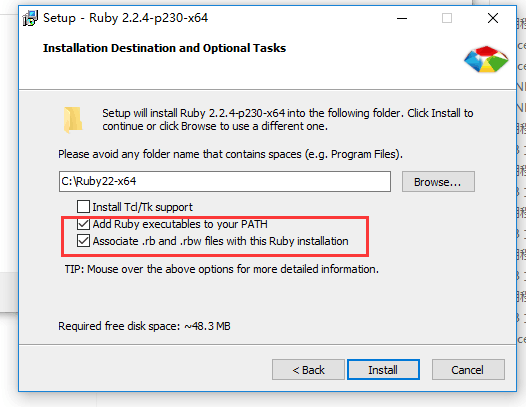Image resolution: width=526 pixels, height=407 pixels.
Task: Close the Setup window
Action: click(493, 18)
